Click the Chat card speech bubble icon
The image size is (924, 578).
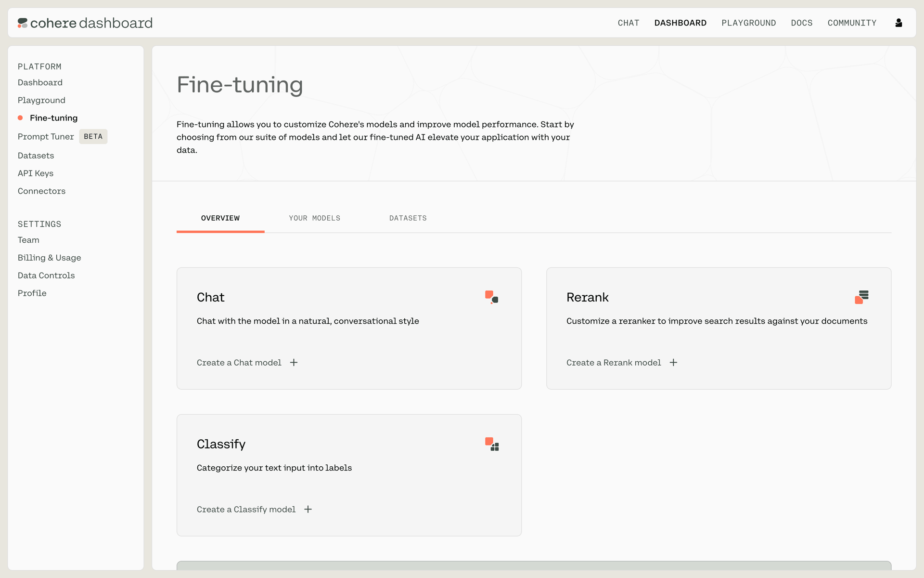(491, 297)
